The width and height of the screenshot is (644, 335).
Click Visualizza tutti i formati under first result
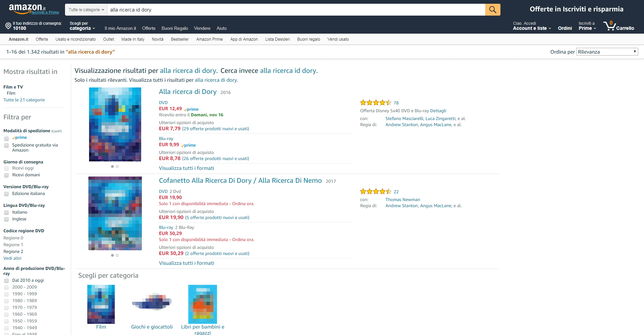pos(187,168)
